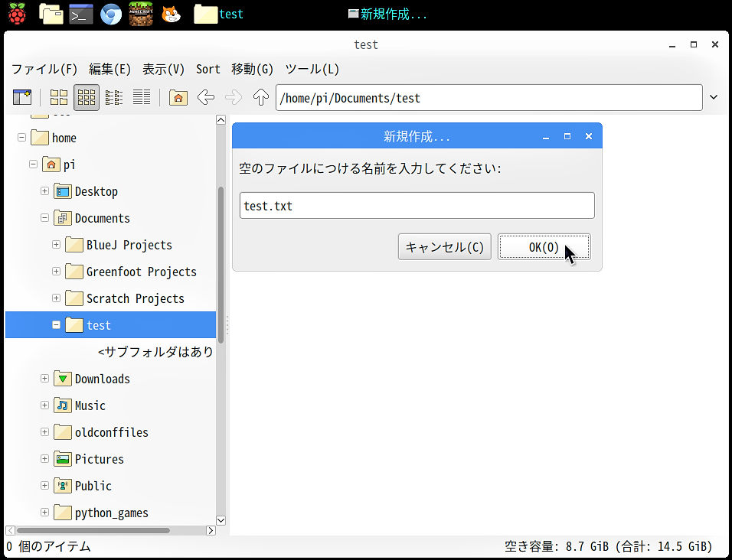Expand the Music tree node

tap(44, 405)
